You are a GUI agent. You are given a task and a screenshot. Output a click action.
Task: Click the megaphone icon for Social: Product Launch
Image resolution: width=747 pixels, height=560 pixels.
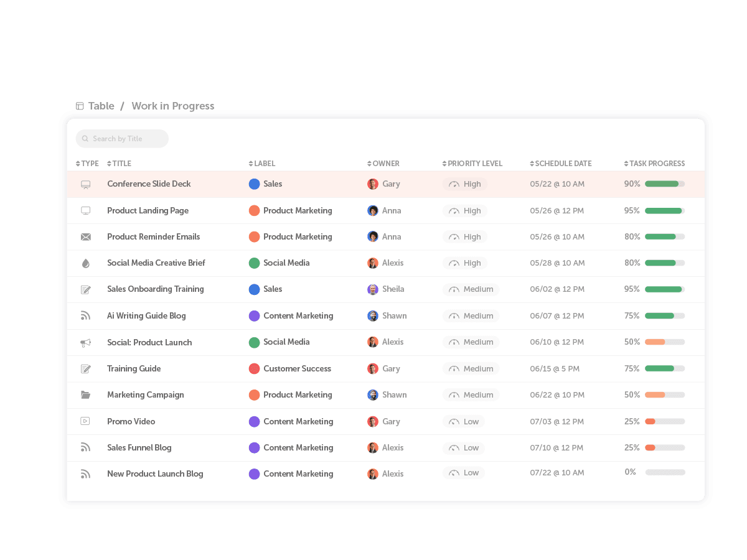pyautogui.click(x=86, y=343)
